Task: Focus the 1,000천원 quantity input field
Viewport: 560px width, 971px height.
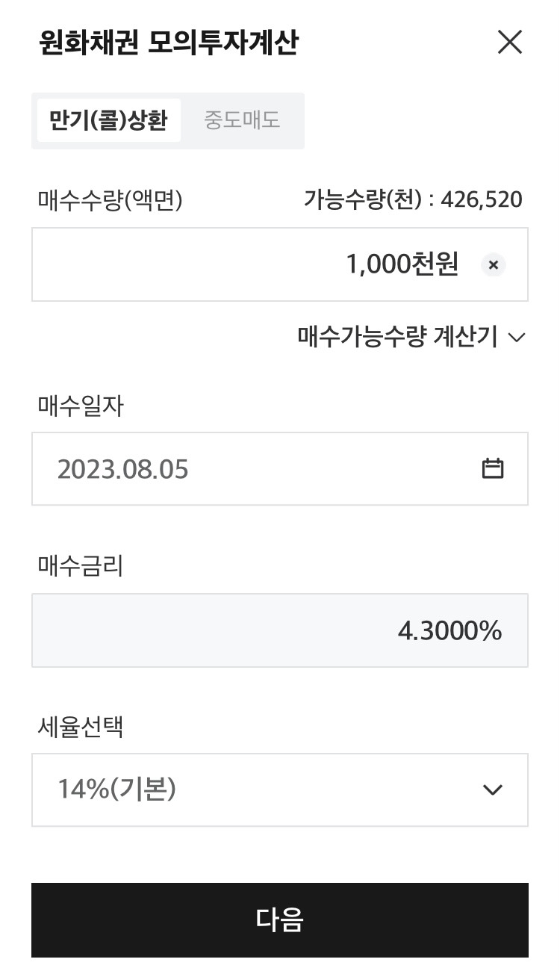Action: pos(280,264)
